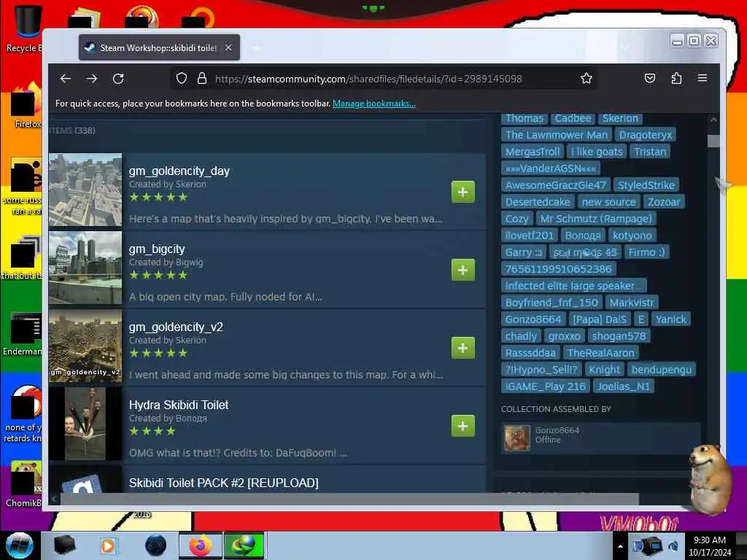Go back with the browser back arrow
This screenshot has width=747, height=560.
point(66,79)
